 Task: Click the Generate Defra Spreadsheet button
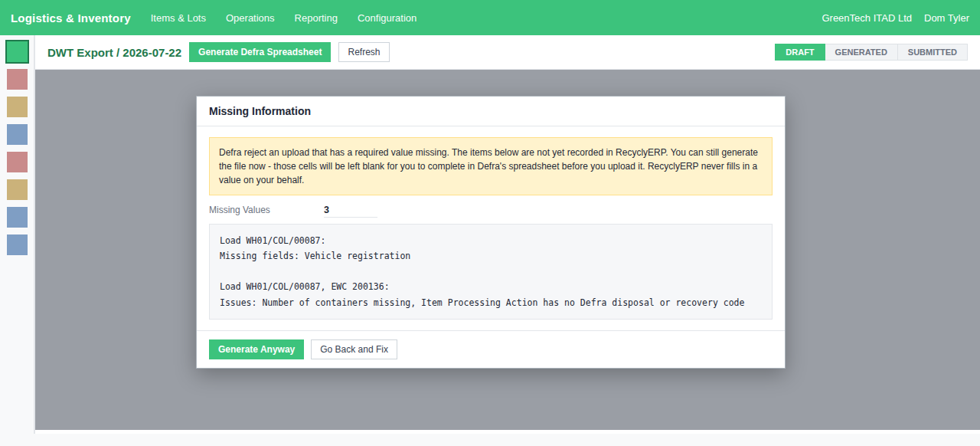(x=260, y=52)
